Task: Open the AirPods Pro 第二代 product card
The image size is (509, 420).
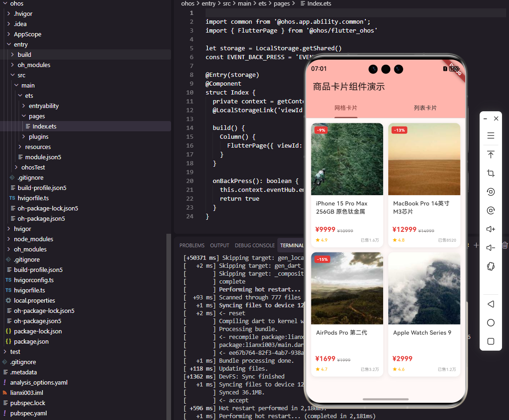Action: (347, 314)
